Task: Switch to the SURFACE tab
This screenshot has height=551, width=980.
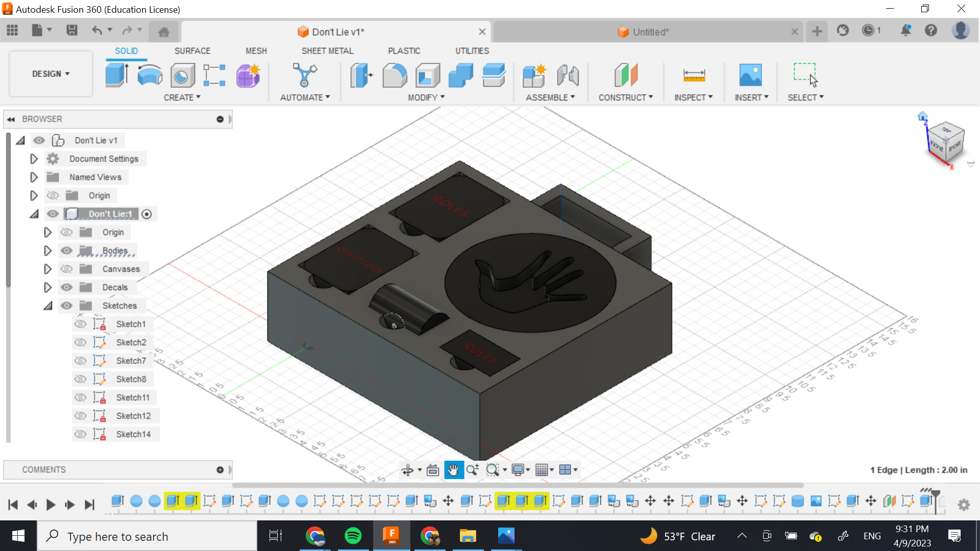Action: (192, 51)
